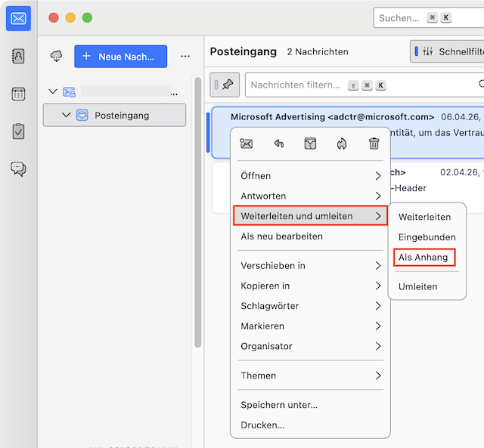Open the Organisator submenu
This screenshot has width=484, height=448.
[x=310, y=346]
